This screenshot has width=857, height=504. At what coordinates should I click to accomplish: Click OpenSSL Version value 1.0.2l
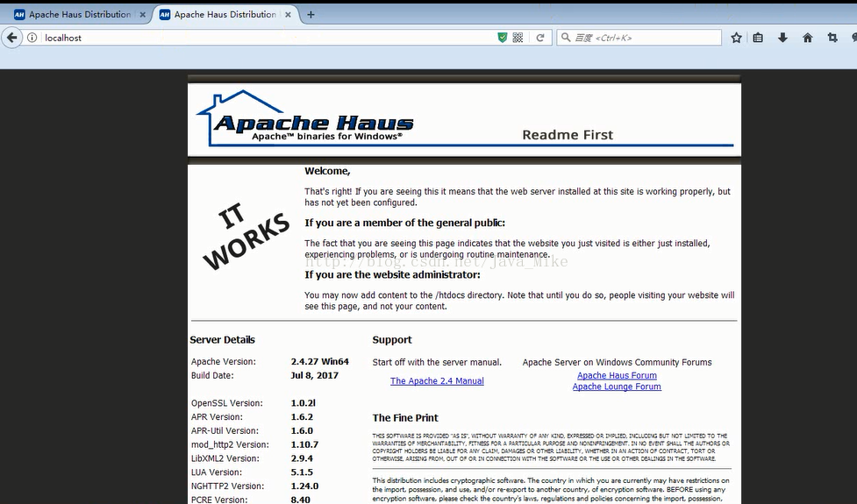(x=304, y=403)
